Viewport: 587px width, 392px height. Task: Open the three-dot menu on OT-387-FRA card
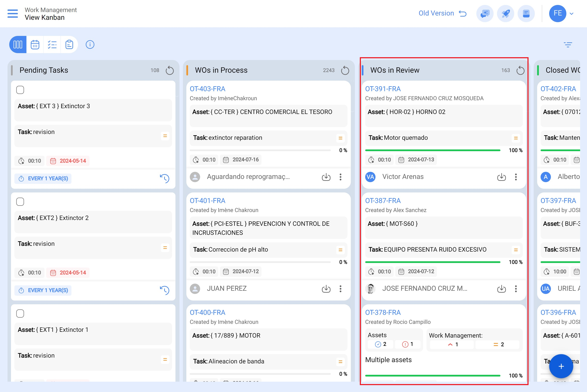(515, 289)
